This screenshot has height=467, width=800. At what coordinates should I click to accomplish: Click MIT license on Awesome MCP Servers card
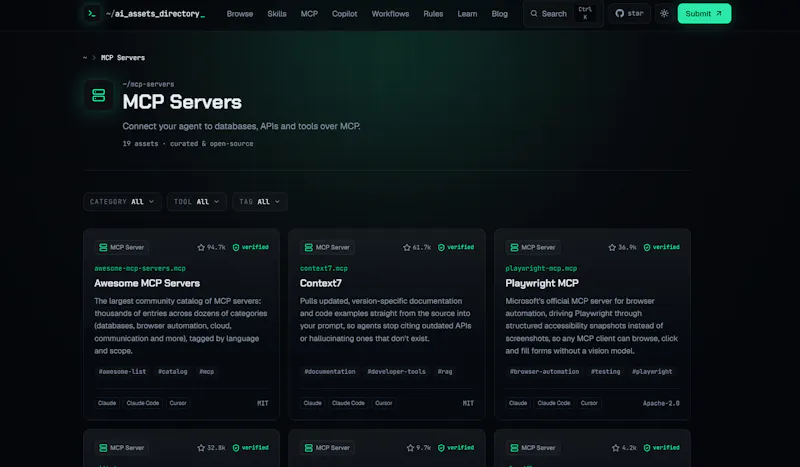[x=263, y=403]
